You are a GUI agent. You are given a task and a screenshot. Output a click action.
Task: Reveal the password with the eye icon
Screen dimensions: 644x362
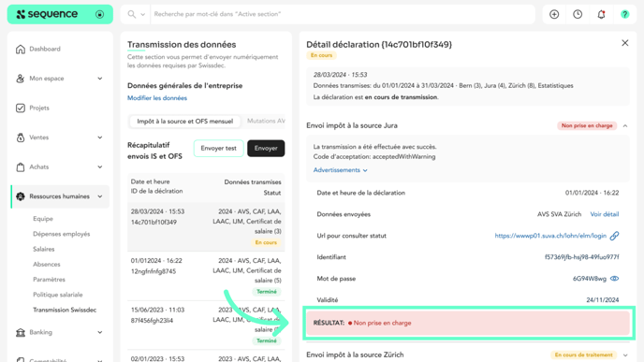pos(614,278)
